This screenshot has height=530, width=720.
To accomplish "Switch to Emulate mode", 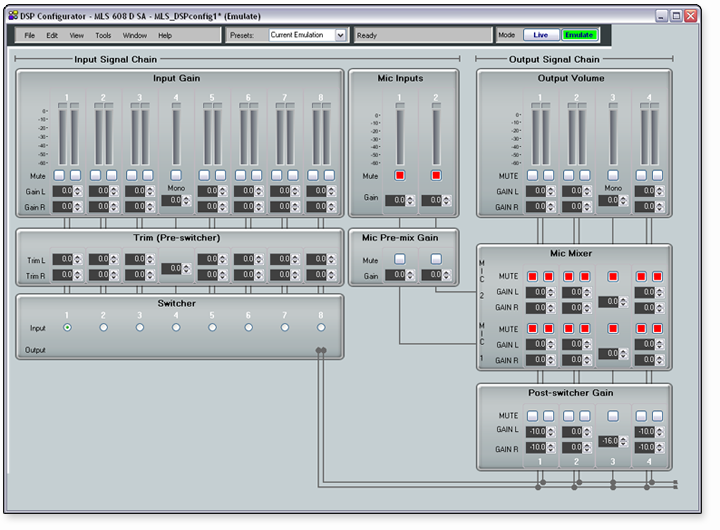I will [x=578, y=35].
